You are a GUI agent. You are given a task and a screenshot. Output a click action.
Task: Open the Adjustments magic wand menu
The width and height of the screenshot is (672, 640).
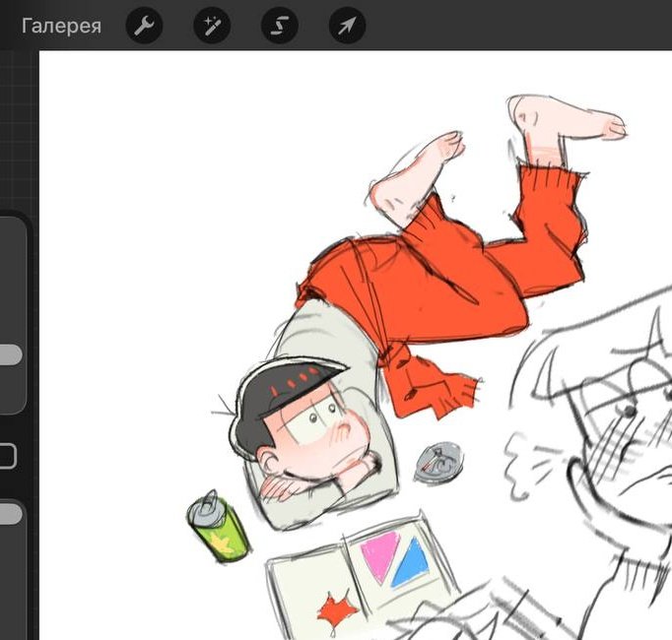[x=212, y=26]
